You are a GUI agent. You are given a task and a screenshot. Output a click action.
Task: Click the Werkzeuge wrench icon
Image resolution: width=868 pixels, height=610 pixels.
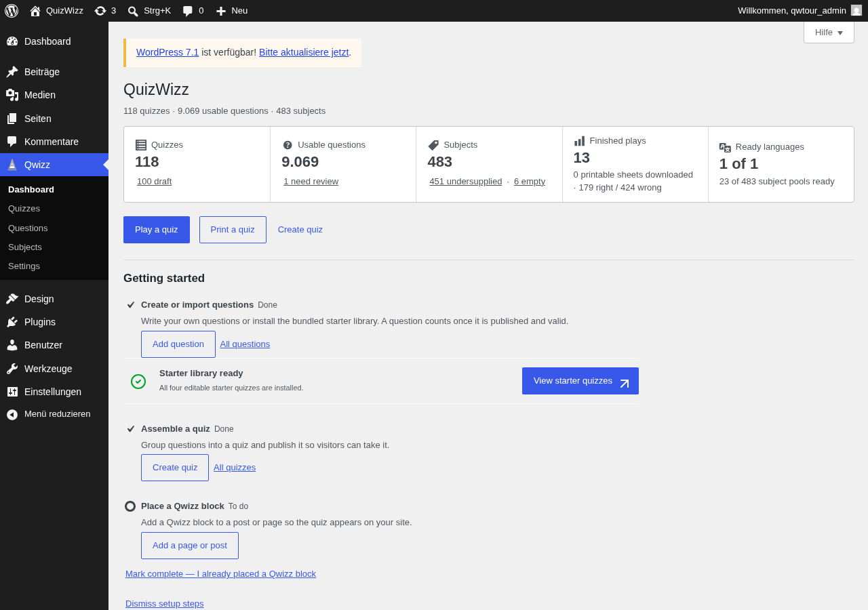tap(12, 369)
